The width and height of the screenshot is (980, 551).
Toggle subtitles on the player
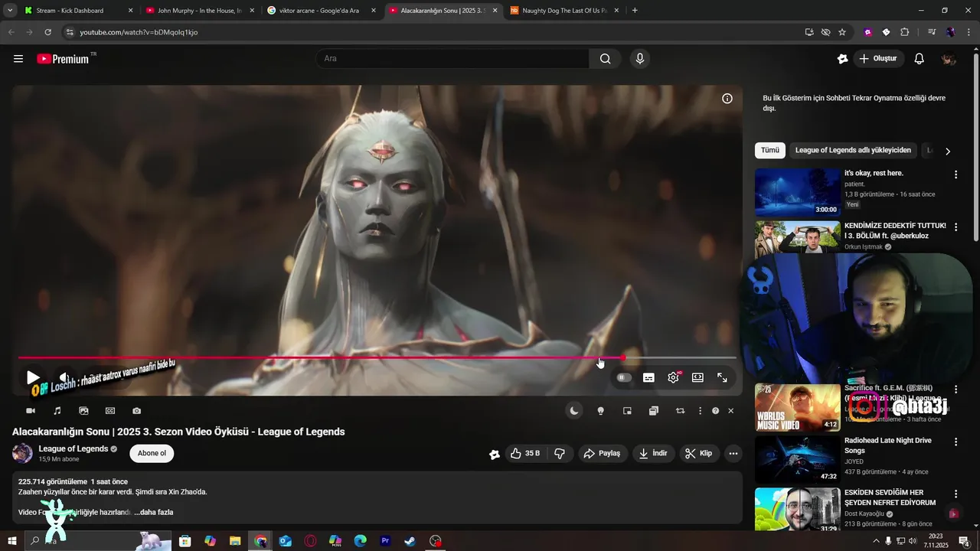click(648, 377)
